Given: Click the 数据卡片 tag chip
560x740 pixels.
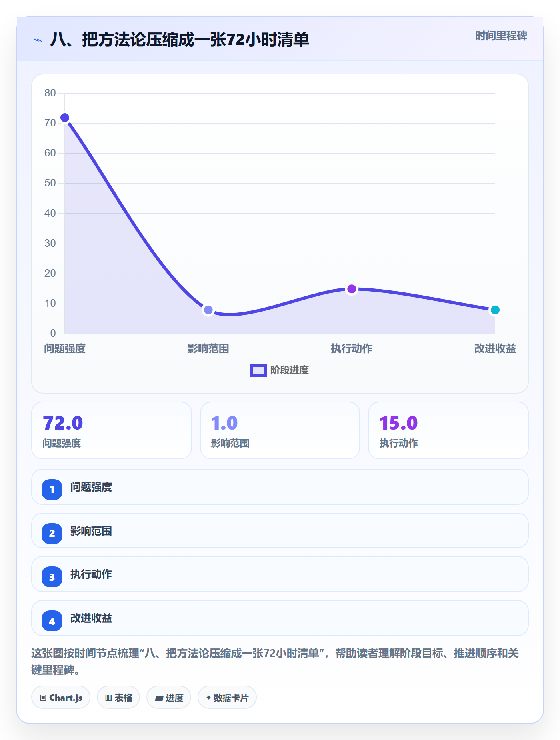Looking at the screenshot, I should (x=227, y=697).
